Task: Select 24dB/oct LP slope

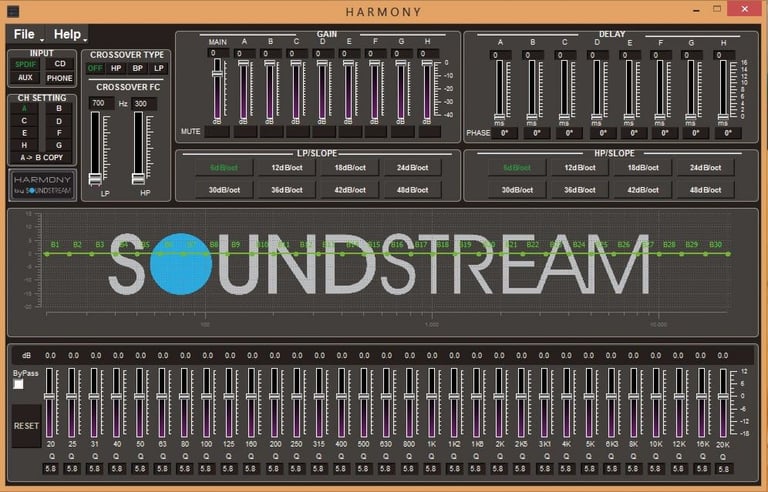Action: click(x=412, y=168)
